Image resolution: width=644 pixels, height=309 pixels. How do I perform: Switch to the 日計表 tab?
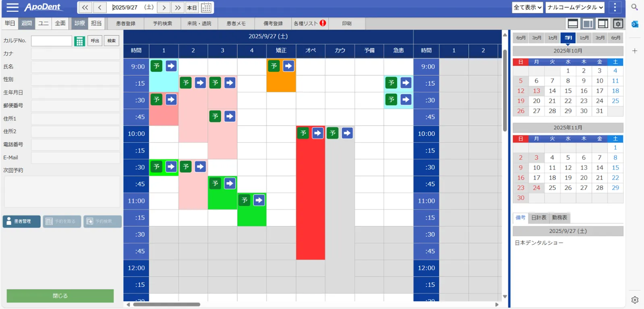(538, 218)
